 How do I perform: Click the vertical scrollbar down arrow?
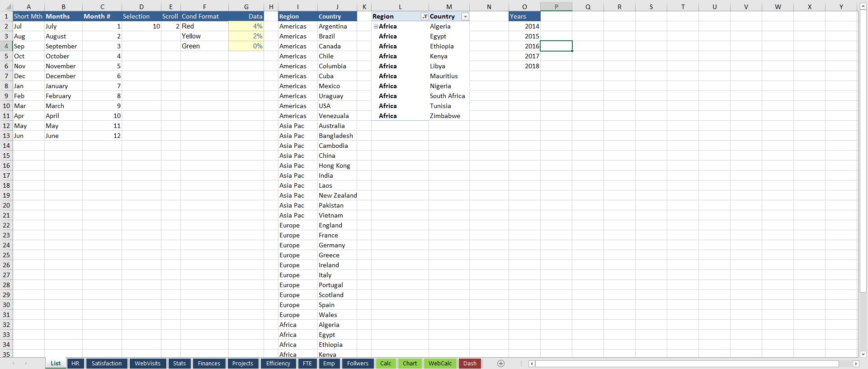(863, 355)
